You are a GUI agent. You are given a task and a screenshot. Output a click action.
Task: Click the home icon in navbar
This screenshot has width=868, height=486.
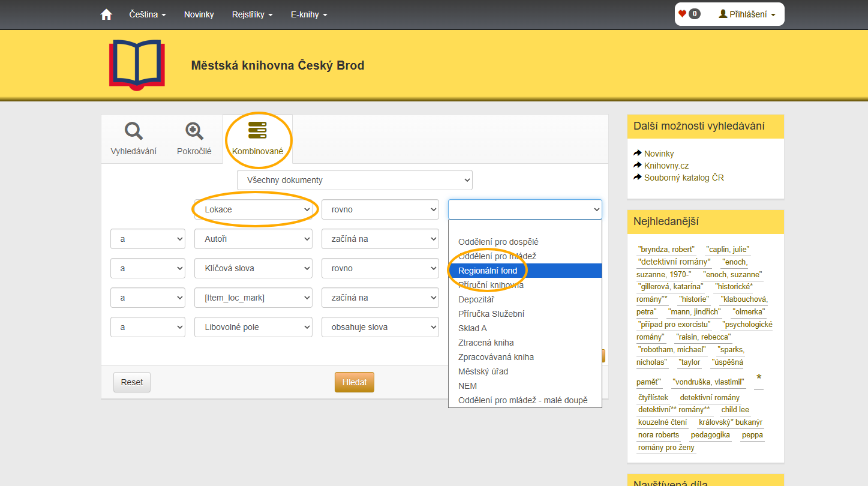click(106, 14)
